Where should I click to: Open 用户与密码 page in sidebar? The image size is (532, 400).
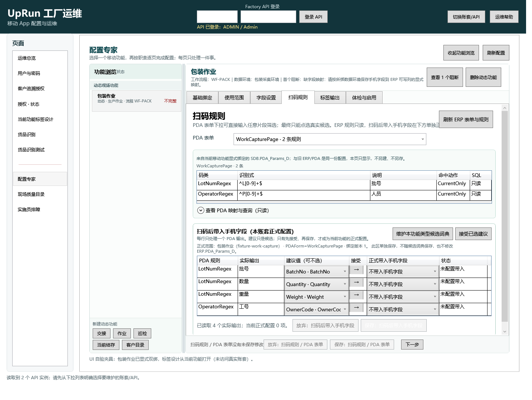(40, 73)
